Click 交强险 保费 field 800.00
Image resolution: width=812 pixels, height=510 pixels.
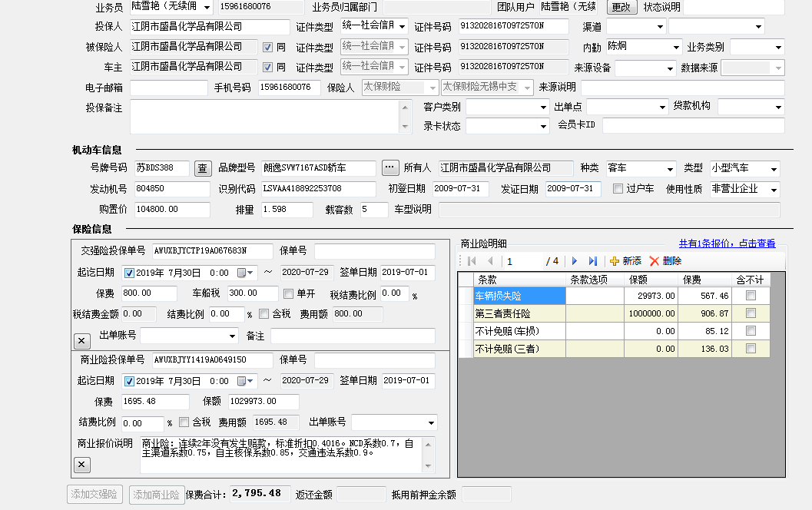149,293
